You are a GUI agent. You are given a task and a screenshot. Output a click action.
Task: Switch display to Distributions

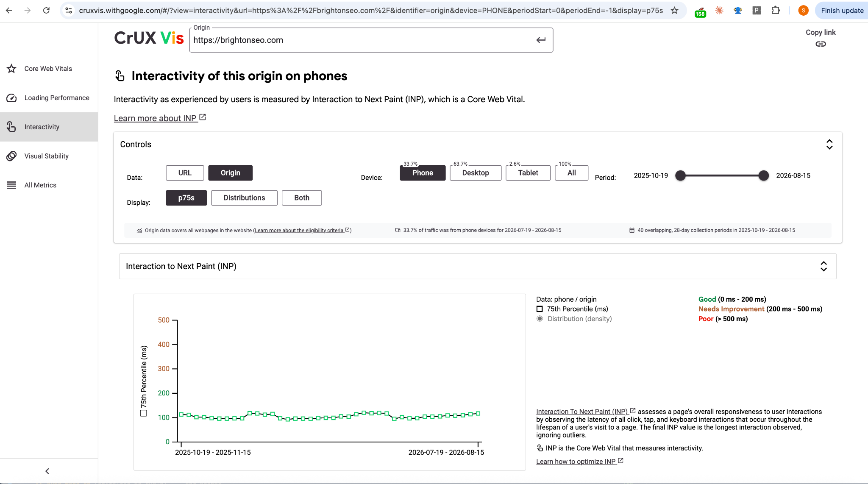pos(244,198)
